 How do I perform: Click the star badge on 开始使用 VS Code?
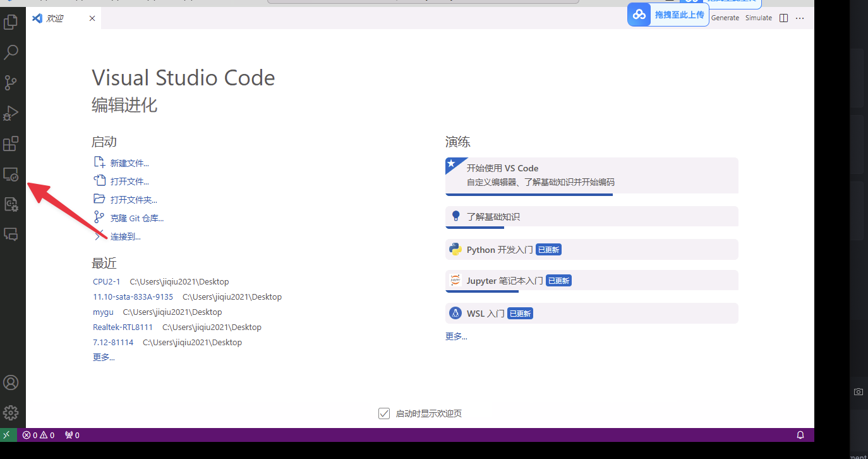(452, 164)
